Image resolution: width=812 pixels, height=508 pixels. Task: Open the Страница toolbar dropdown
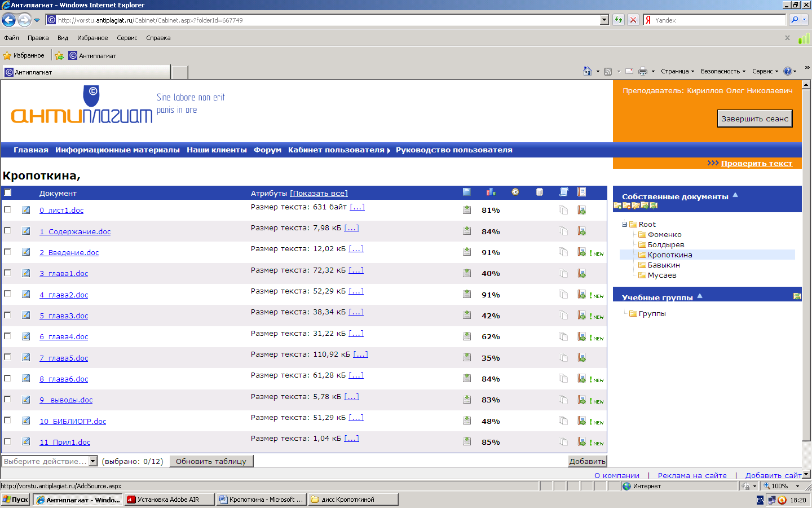[x=677, y=71]
